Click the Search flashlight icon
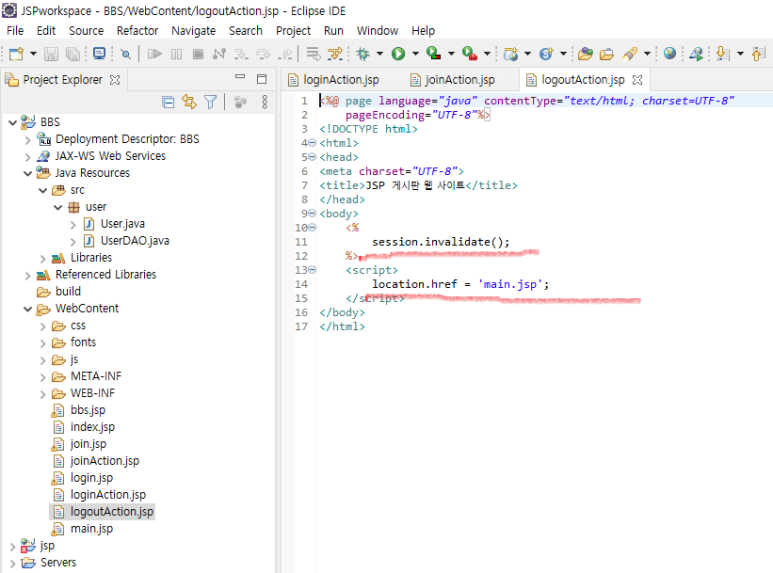This screenshot has width=773, height=573. coord(630,53)
